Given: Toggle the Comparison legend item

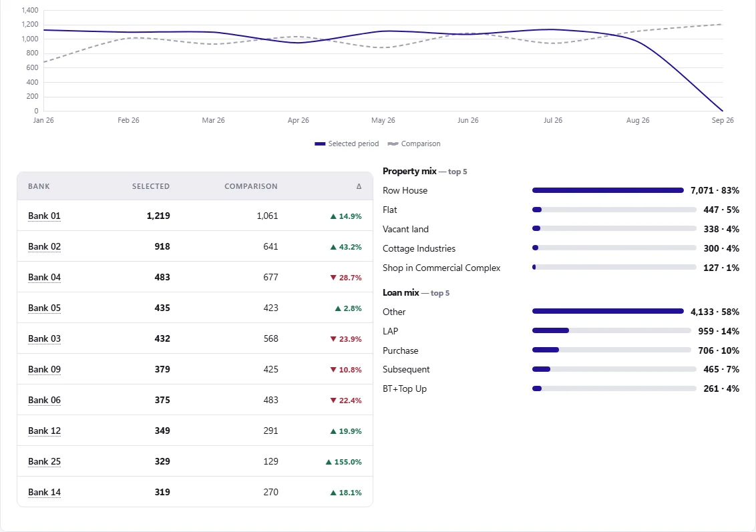Looking at the screenshot, I should (414, 144).
